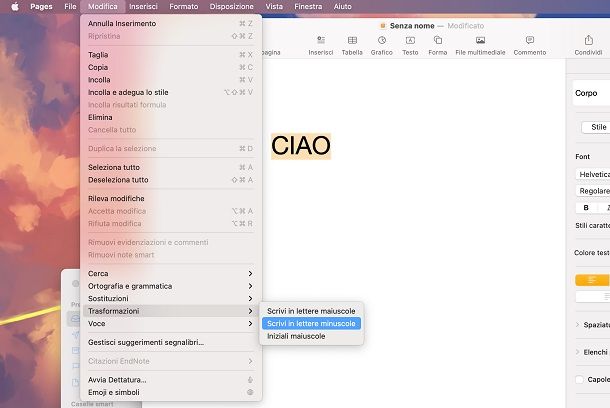Open the Vista menu
The width and height of the screenshot is (610, 408).
tap(274, 7)
